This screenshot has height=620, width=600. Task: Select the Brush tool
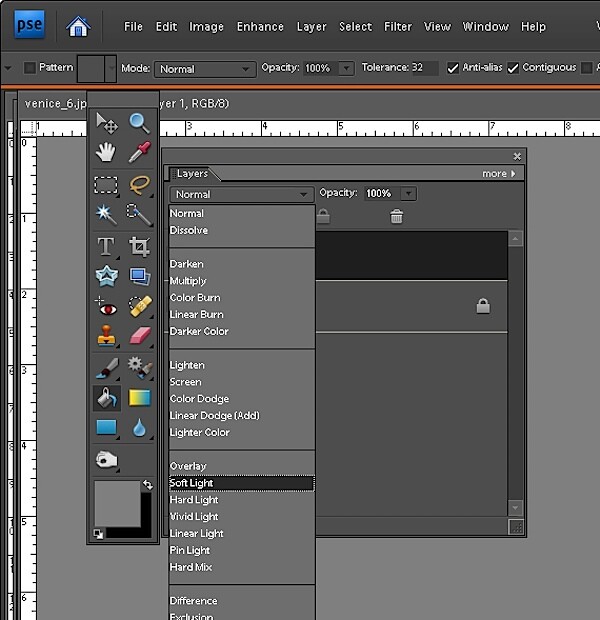coord(107,369)
